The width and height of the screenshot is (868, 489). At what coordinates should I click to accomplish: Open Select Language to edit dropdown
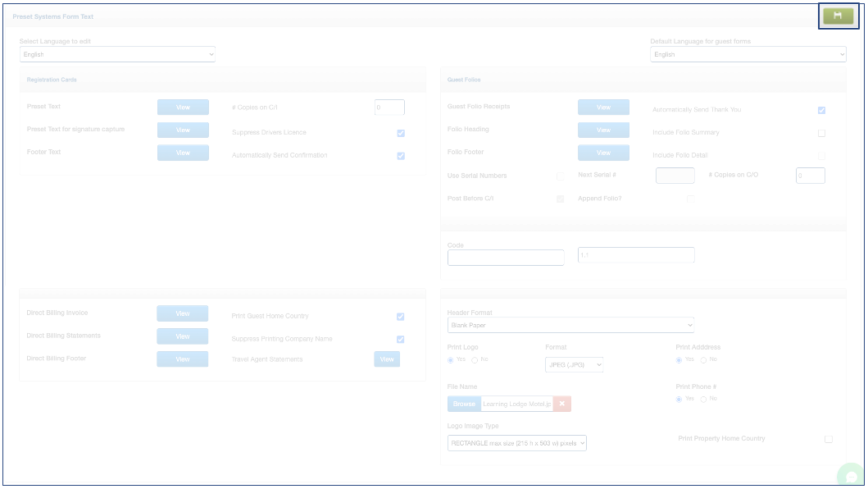(117, 54)
